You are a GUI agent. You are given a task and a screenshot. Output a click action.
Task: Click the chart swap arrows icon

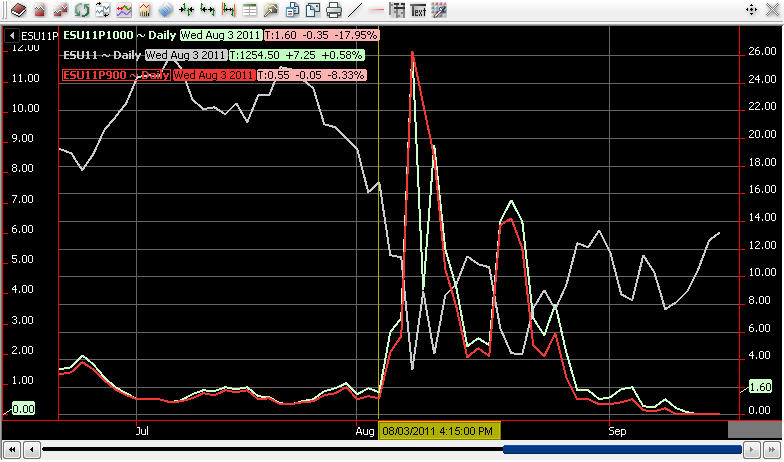point(102,10)
